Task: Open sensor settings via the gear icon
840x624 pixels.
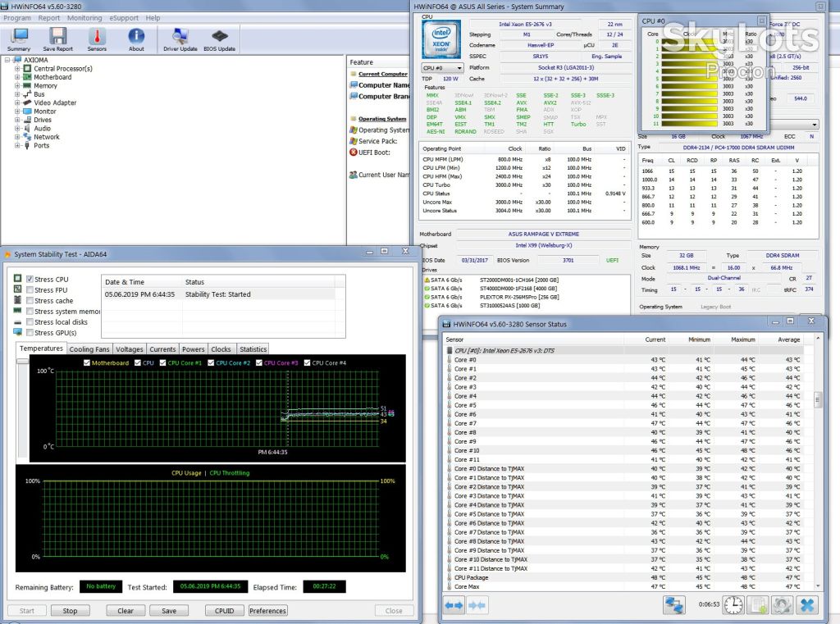Action: pos(782,605)
